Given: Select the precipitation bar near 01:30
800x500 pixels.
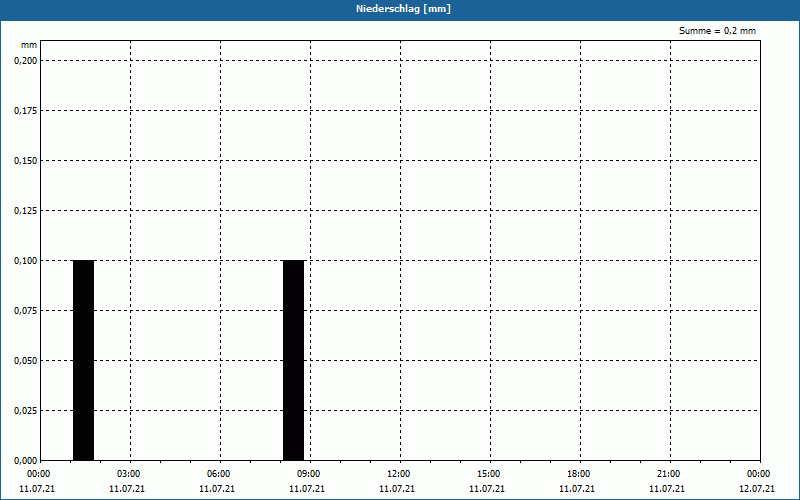Looking at the screenshot, I should point(84,360).
